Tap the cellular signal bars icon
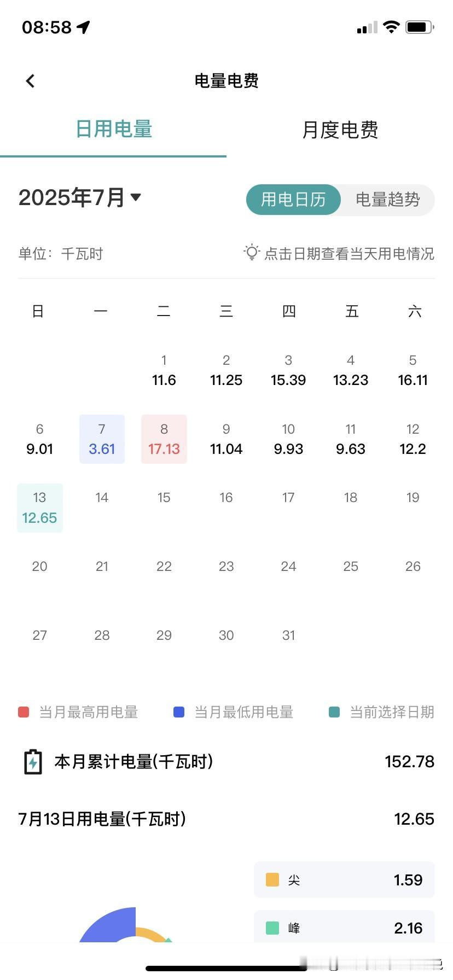453x980 pixels. (367, 27)
